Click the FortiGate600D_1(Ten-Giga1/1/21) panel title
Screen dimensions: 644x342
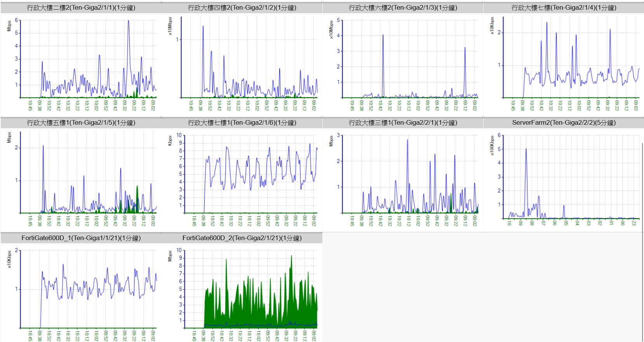click(81, 238)
